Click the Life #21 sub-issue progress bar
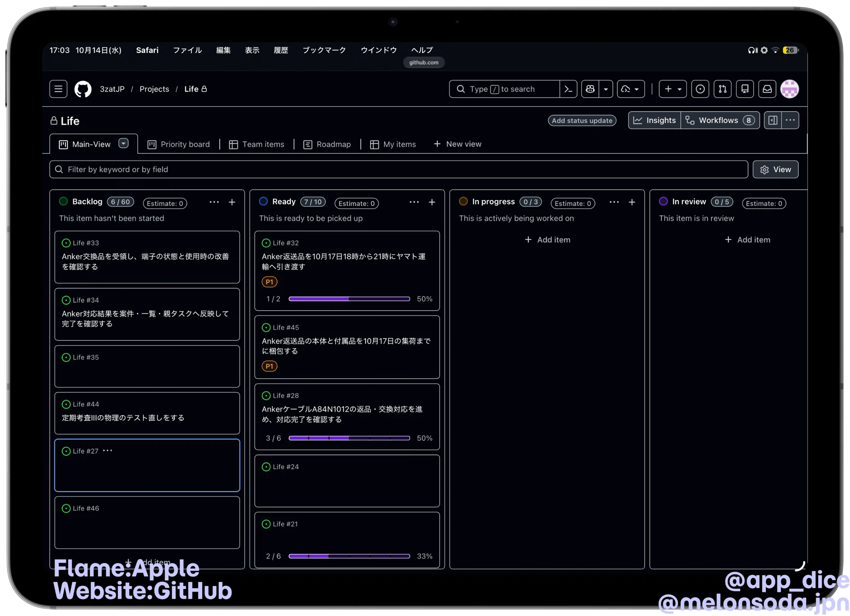 (x=349, y=556)
